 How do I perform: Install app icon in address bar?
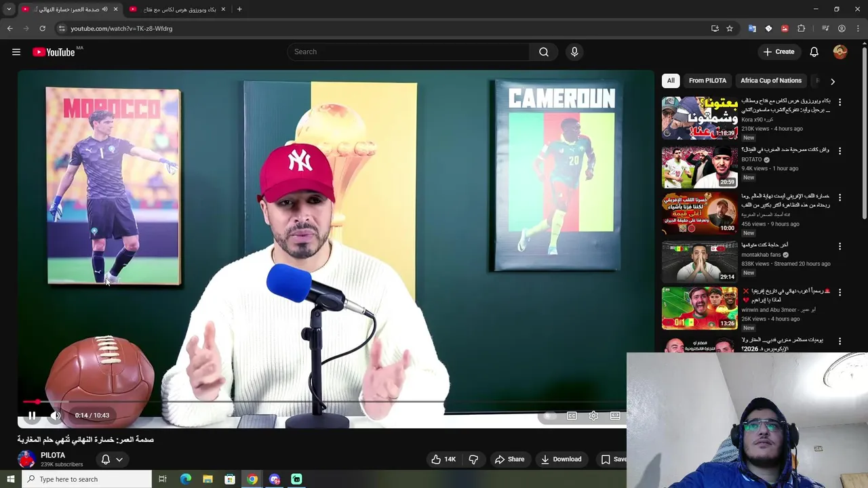tap(715, 28)
